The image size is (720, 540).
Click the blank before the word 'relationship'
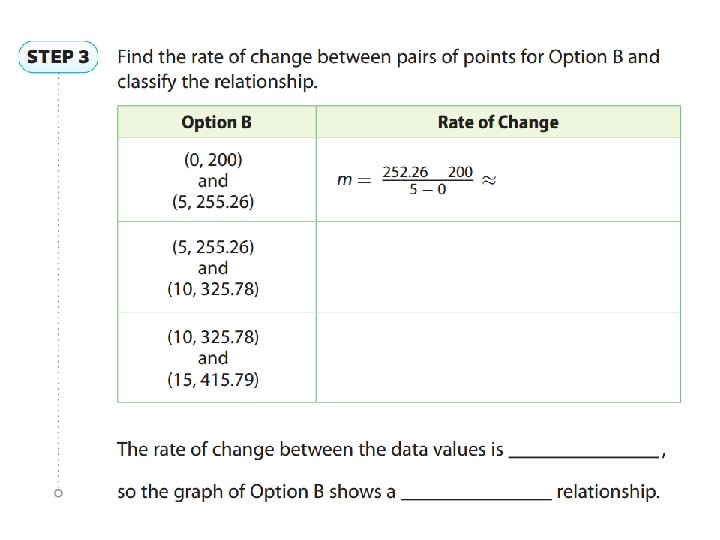(x=476, y=492)
